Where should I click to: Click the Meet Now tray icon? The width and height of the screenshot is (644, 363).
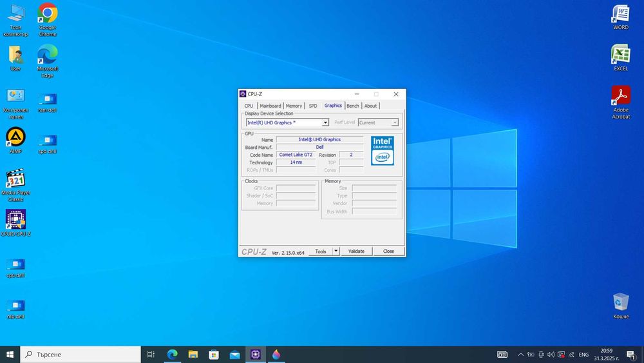(x=541, y=355)
